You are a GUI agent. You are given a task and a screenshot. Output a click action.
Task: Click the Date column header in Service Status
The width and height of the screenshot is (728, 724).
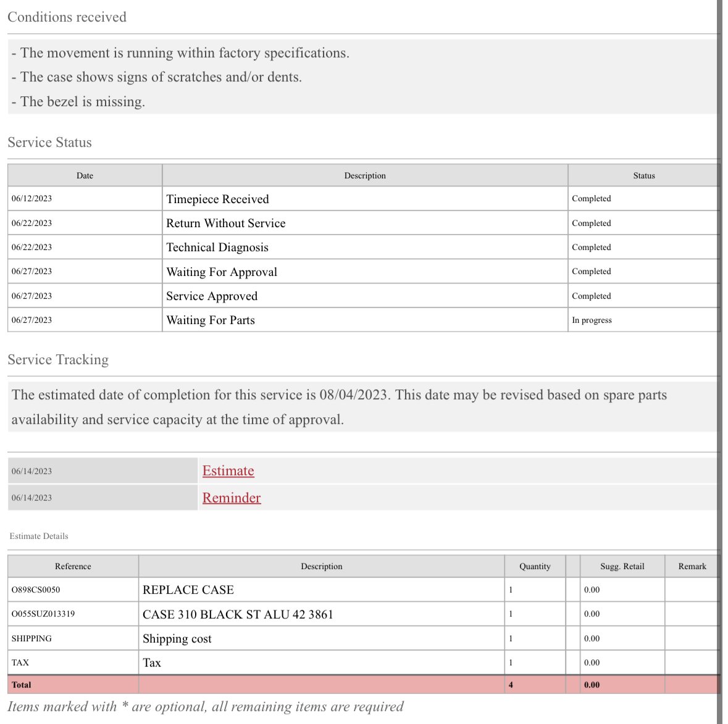pyautogui.click(x=85, y=176)
